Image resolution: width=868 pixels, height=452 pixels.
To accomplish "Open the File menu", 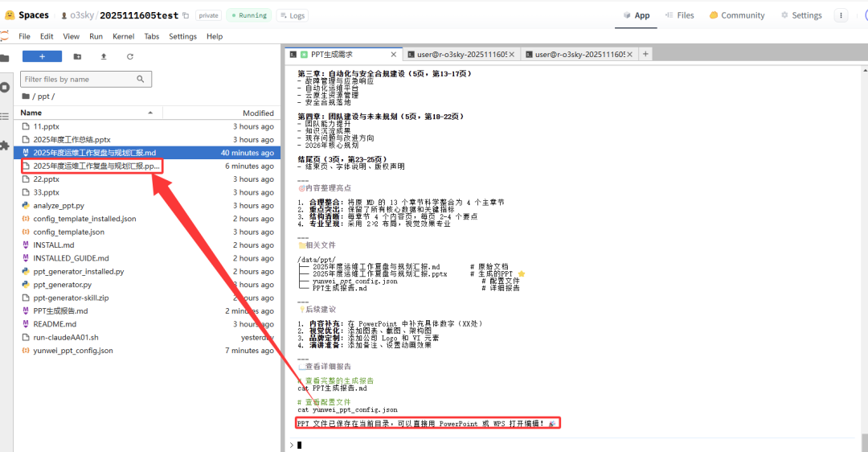I will [x=24, y=36].
